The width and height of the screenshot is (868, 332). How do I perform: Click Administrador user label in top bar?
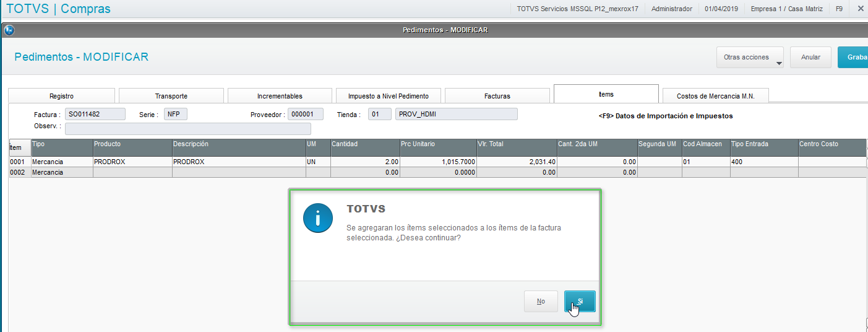(672, 9)
